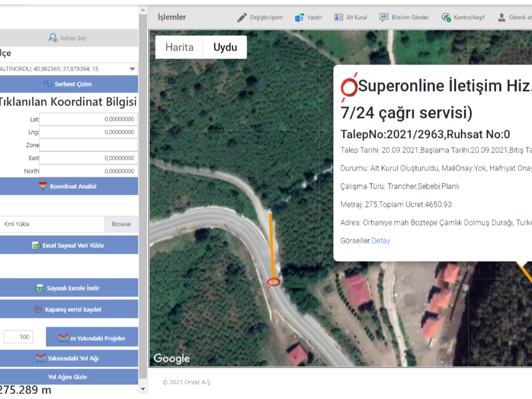The width and height of the screenshot is (532, 399).
Task: Click Browse to load KML file
Action: [x=121, y=224]
